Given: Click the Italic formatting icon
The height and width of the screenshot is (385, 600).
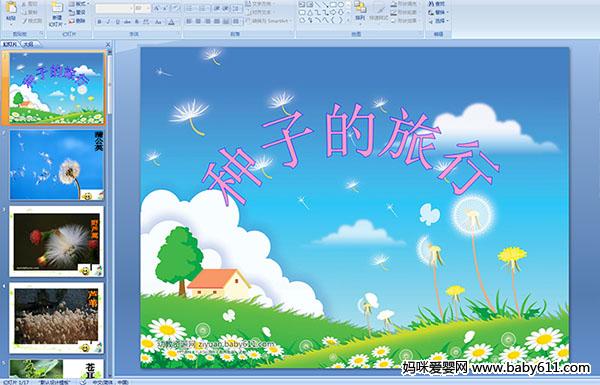Looking at the screenshot, I should pyautogui.click(x=108, y=22).
